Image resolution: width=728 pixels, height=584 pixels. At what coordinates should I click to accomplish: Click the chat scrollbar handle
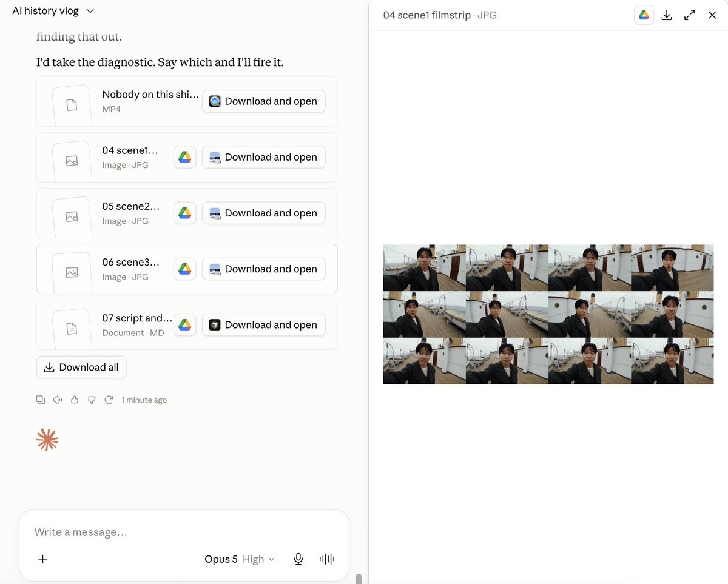click(359, 579)
